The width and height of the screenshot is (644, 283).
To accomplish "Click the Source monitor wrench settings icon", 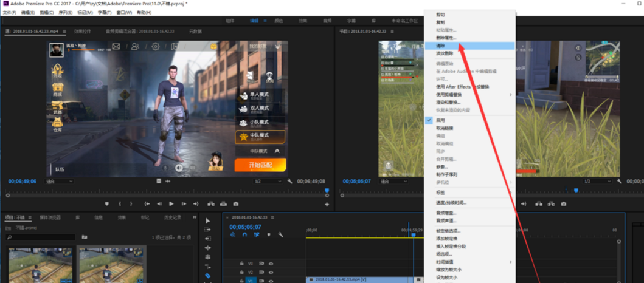I will coord(290,181).
